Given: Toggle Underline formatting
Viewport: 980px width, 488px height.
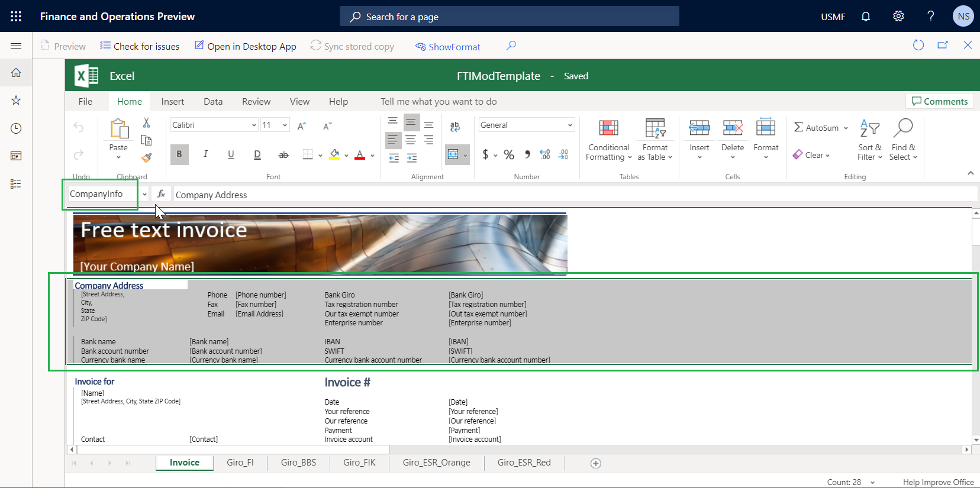Looking at the screenshot, I should click(231, 154).
